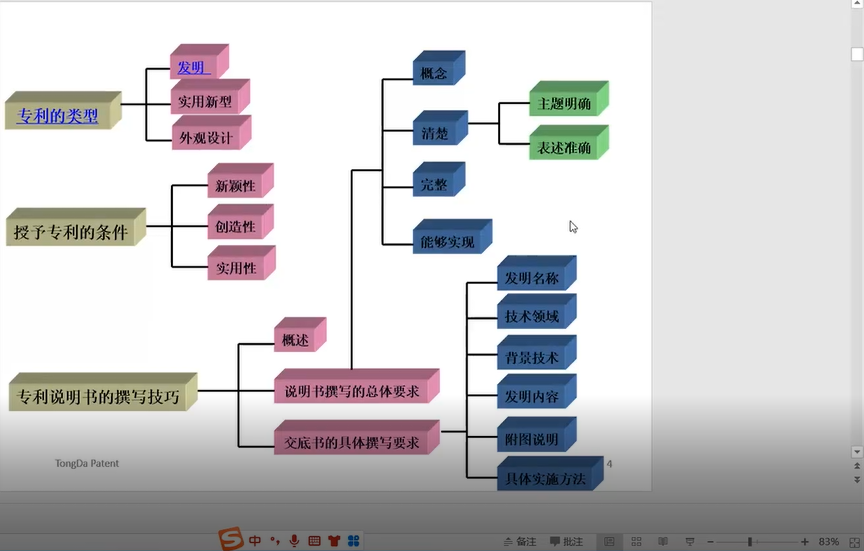Image resolution: width=864 pixels, height=551 pixels.
Task: Open the Comments (批注) pane
Action: [x=565, y=542]
